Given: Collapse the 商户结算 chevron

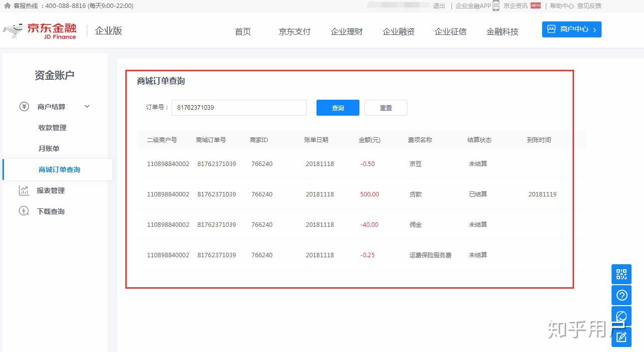Looking at the screenshot, I should pyautogui.click(x=87, y=106).
